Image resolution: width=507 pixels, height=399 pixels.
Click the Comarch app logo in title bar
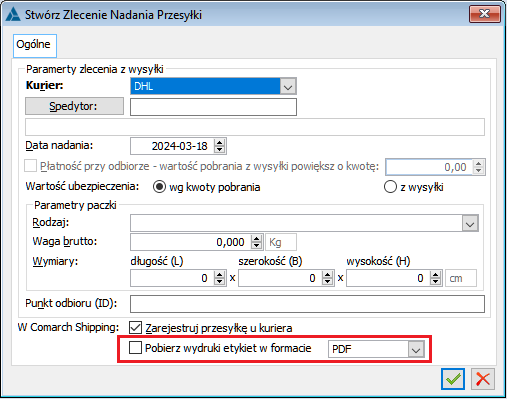13,15
